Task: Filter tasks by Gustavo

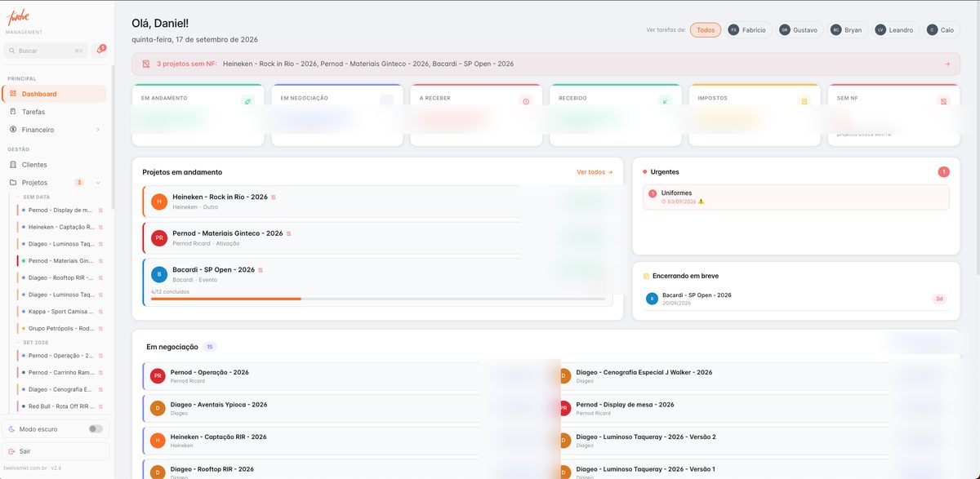Action: pos(800,30)
